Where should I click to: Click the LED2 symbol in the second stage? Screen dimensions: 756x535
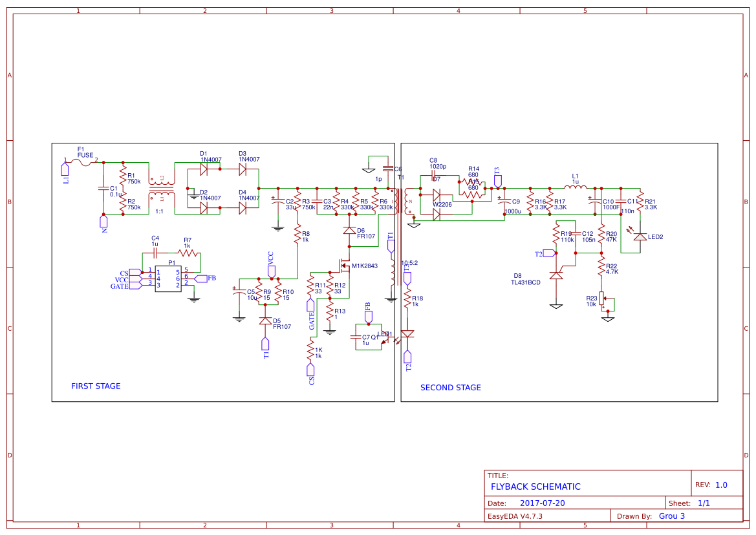[x=639, y=237]
